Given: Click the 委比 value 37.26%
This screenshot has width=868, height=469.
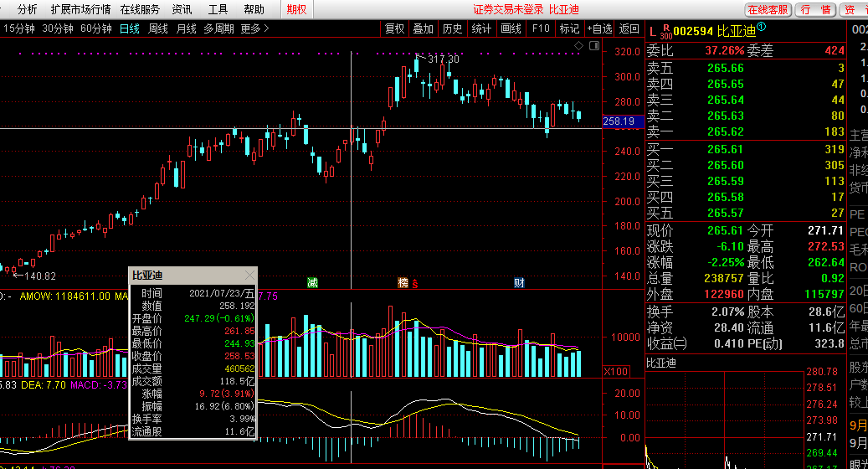Looking at the screenshot, I should [724, 51].
